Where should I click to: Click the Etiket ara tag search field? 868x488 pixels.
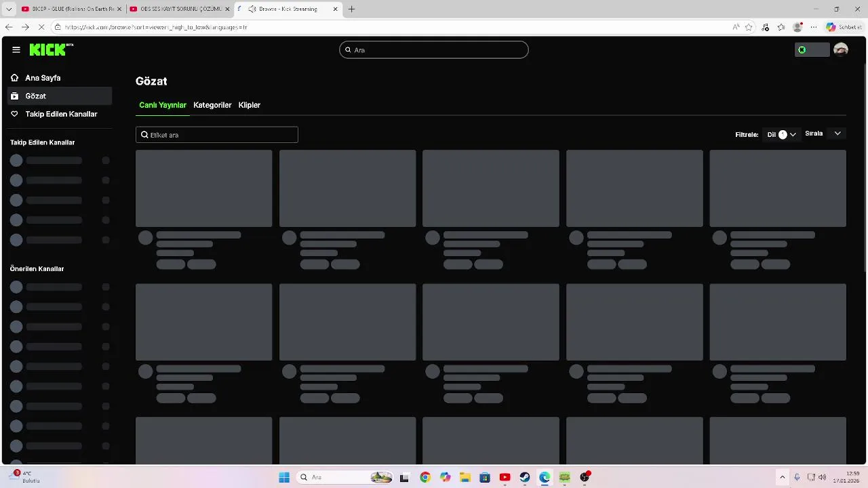point(216,135)
